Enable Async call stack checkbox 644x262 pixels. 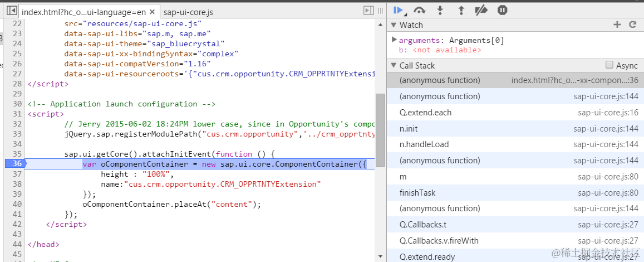[x=609, y=65]
